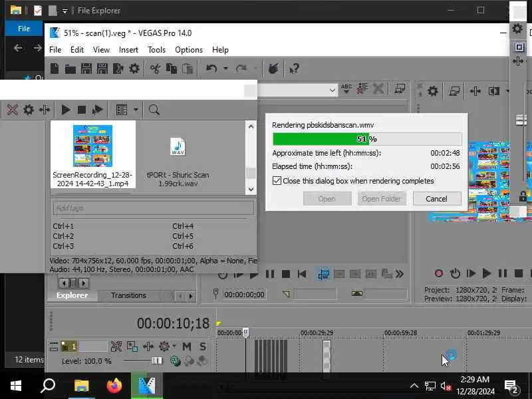
Task: Click the Open Folder button in render dialog
Action: click(x=382, y=199)
